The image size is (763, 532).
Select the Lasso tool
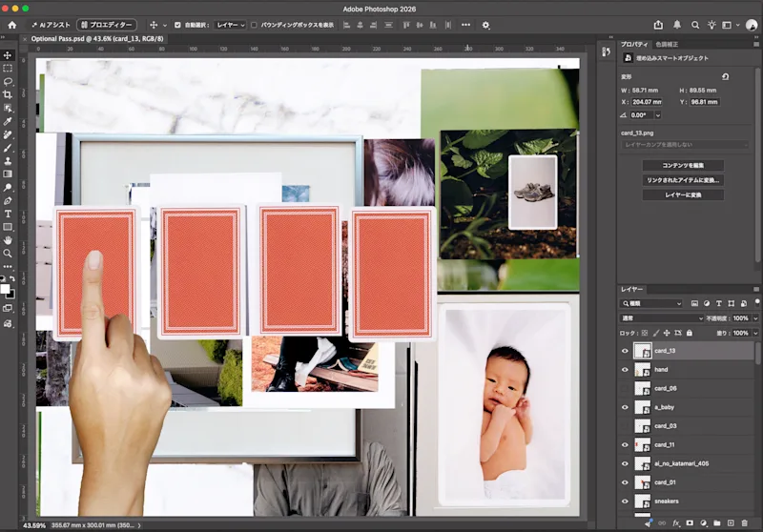8,81
